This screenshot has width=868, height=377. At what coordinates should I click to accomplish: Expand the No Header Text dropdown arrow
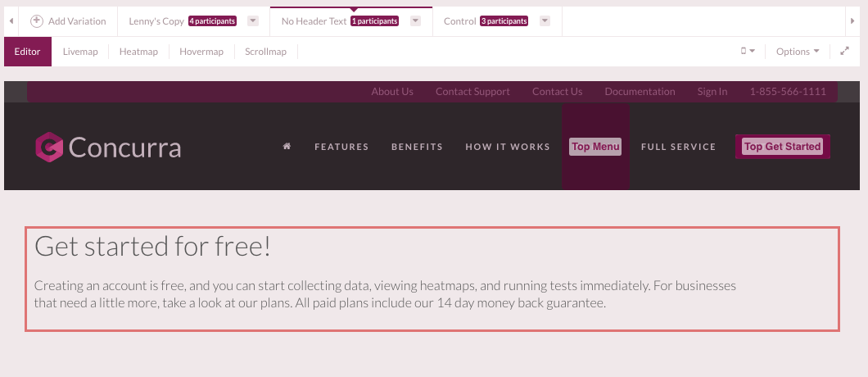click(x=416, y=21)
